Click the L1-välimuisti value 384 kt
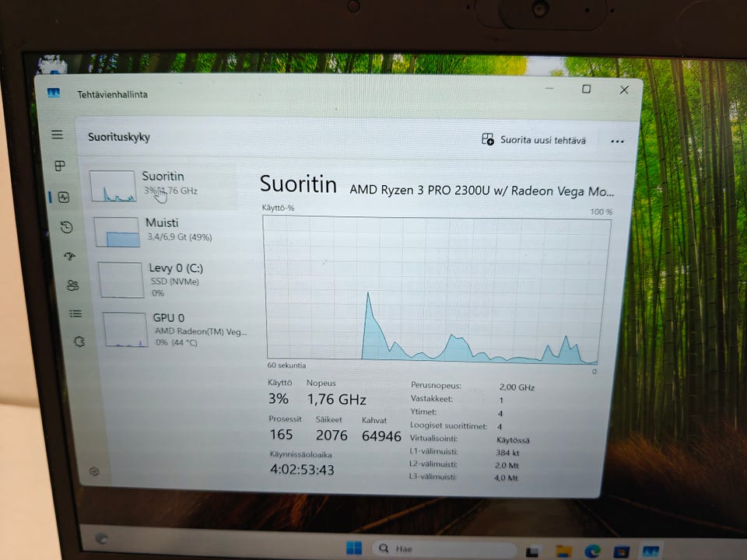Viewport: 747px width, 560px height. click(507, 453)
